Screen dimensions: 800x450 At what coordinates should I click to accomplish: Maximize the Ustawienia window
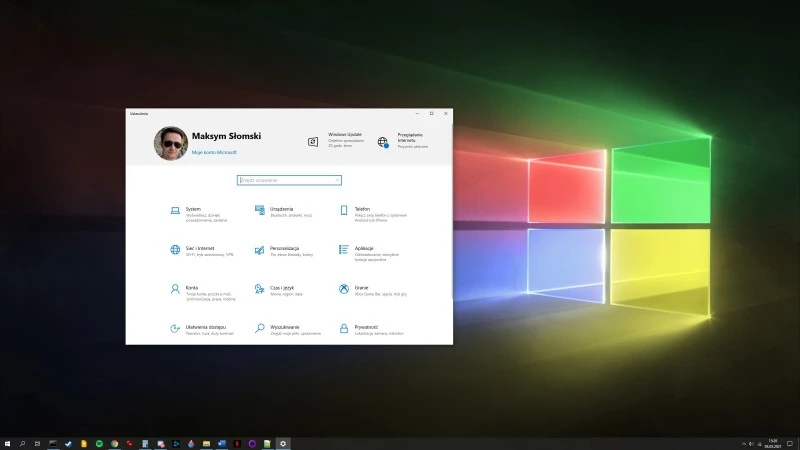(x=432, y=113)
